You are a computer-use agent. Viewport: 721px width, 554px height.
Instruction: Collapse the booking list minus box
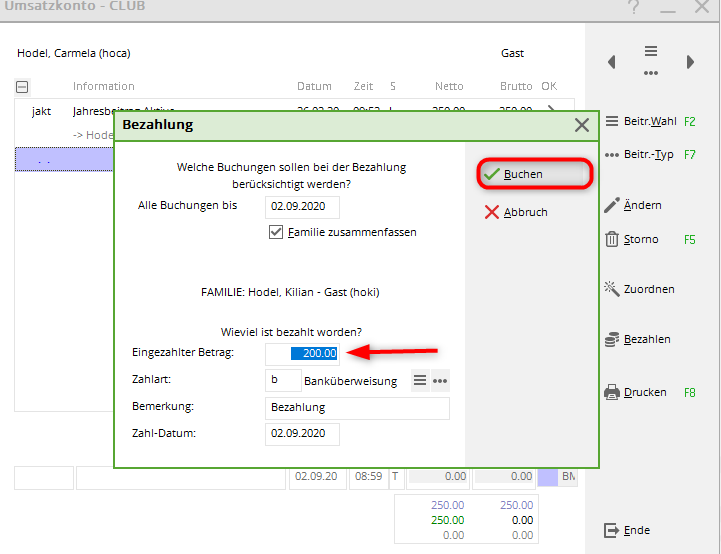click(22, 87)
